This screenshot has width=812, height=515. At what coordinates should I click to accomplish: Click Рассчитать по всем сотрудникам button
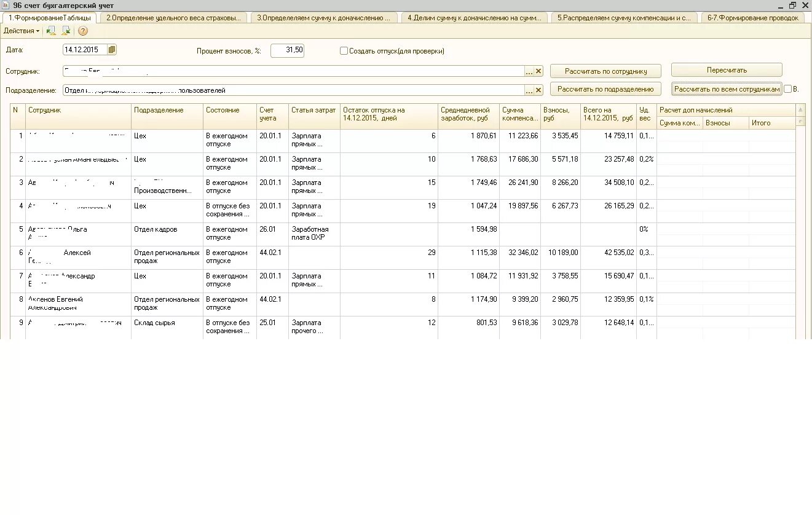[x=727, y=89]
